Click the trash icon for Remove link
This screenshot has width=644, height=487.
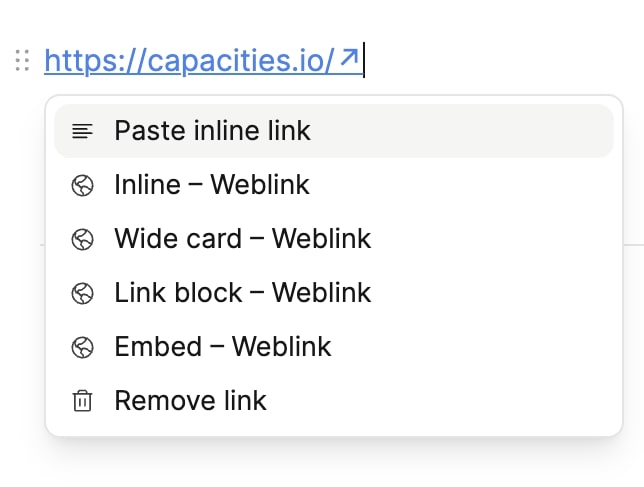(x=83, y=401)
